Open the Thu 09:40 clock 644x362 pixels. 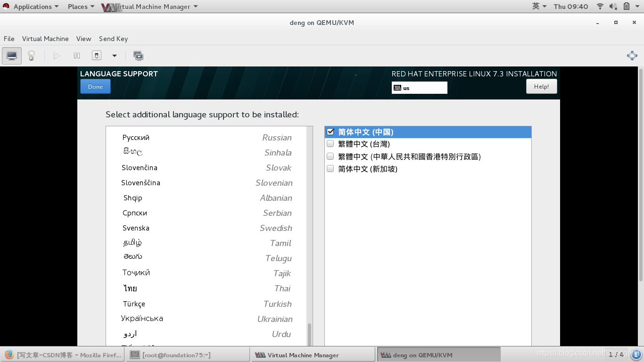click(571, 6)
